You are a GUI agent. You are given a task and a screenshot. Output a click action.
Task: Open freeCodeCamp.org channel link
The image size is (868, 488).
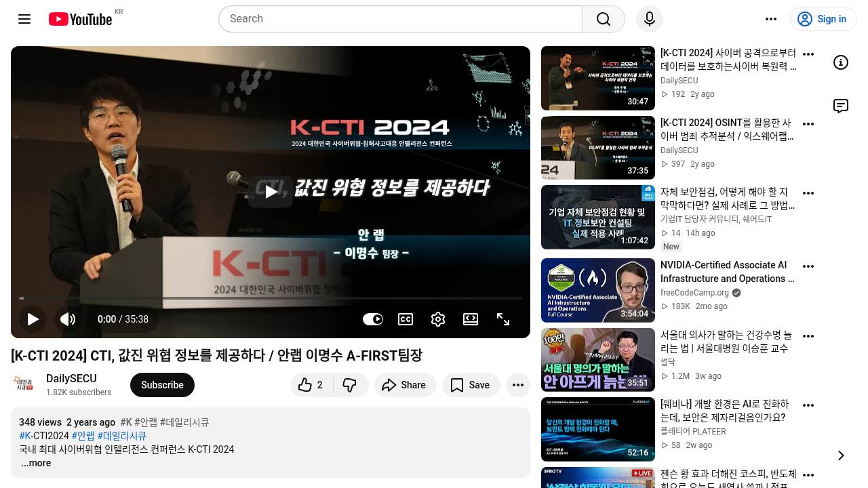point(694,293)
